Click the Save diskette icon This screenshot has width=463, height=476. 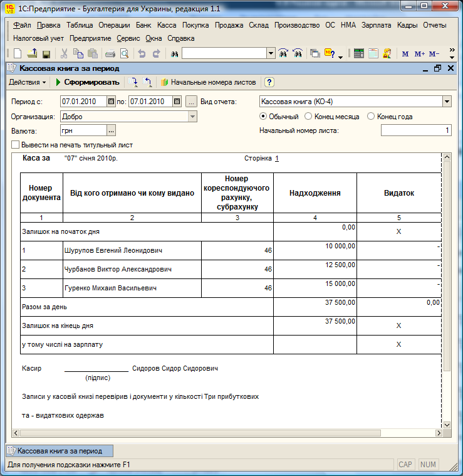tap(46, 55)
